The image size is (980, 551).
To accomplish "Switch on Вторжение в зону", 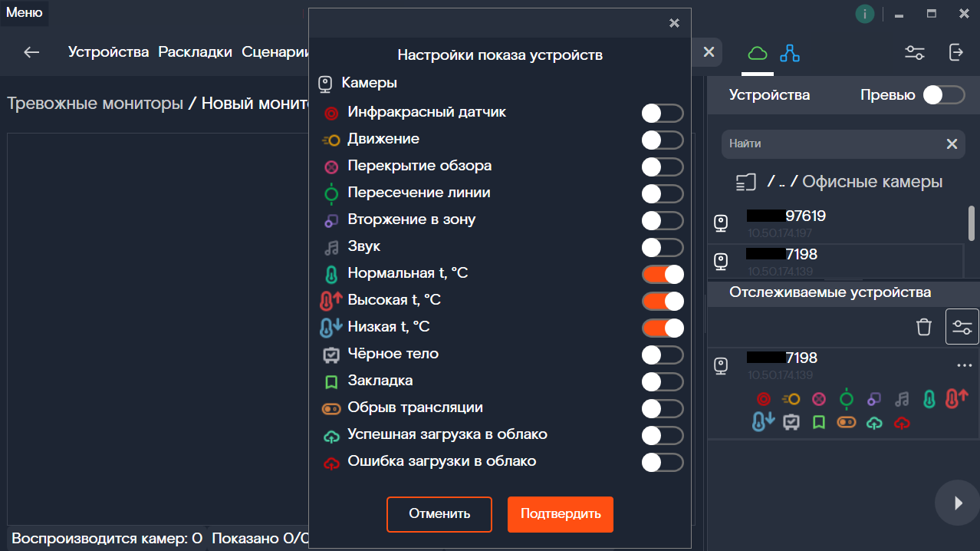I will 663,221.
